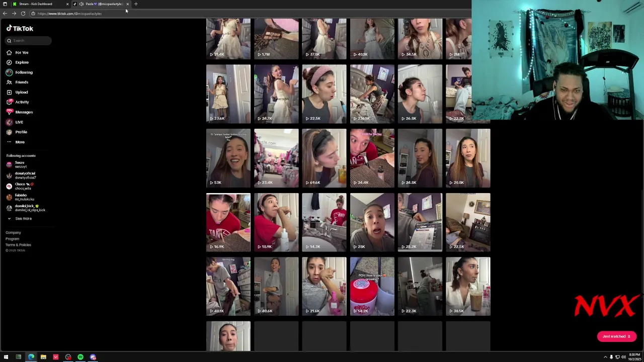
Task: Go to your Profile
Action: [17, 132]
